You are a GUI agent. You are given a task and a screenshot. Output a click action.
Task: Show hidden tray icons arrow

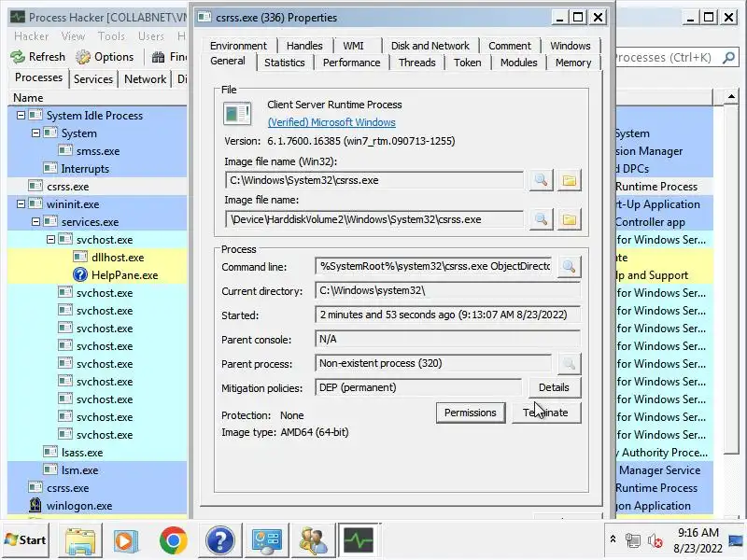[x=613, y=539]
